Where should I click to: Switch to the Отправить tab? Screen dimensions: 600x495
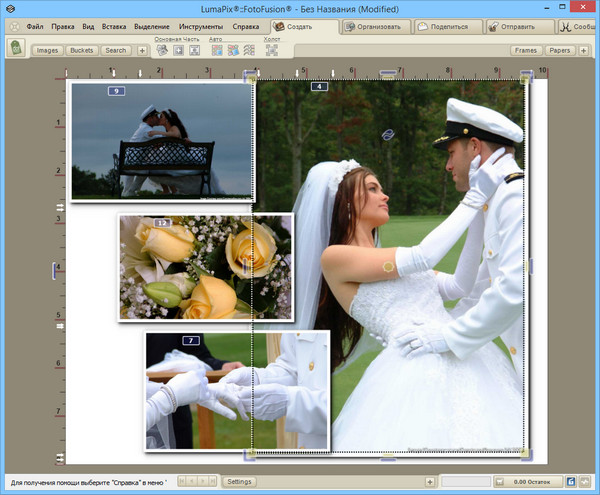click(520, 27)
